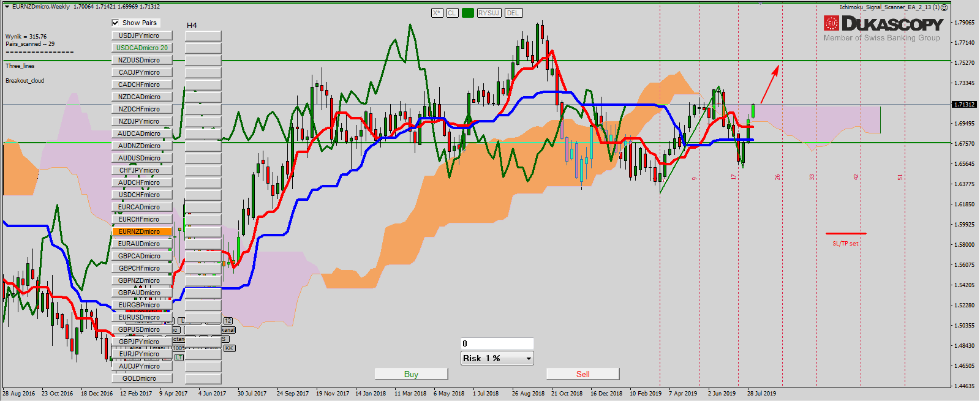Click the X* button above the chart
The image size is (980, 401).
[x=437, y=13]
